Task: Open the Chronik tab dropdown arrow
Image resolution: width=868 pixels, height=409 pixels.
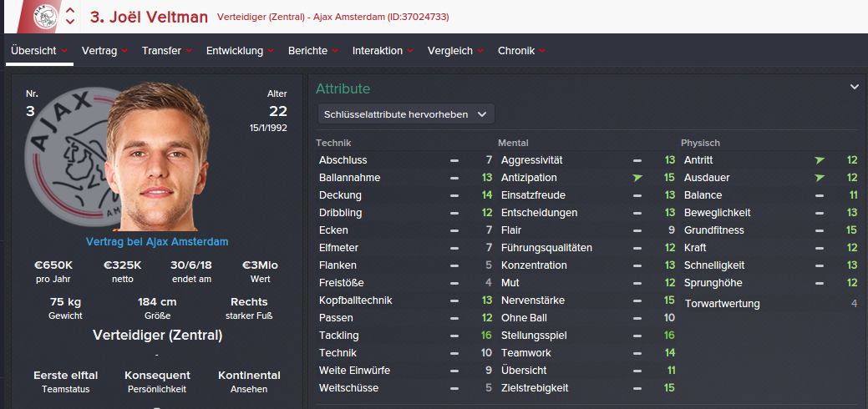Action: [x=543, y=51]
